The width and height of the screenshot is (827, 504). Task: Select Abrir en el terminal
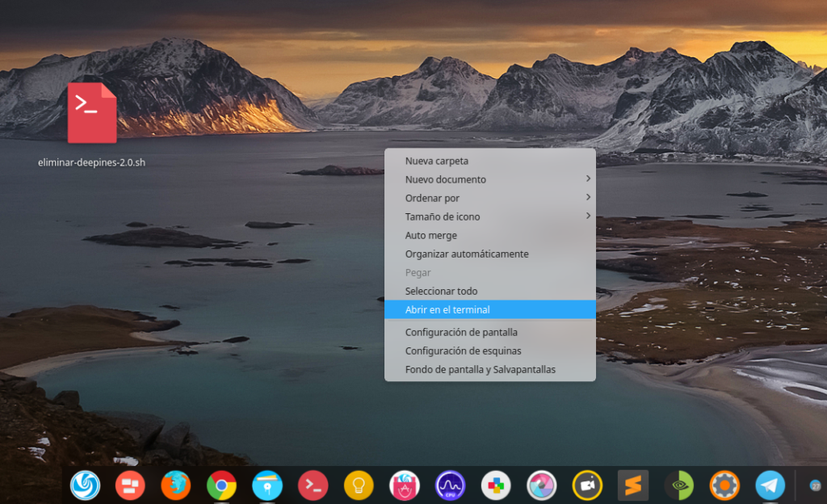pyautogui.click(x=447, y=309)
